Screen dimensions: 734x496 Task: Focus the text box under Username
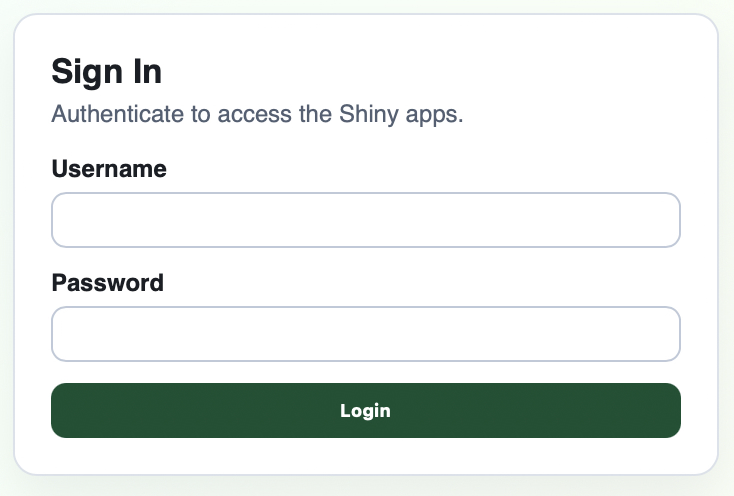(x=366, y=220)
